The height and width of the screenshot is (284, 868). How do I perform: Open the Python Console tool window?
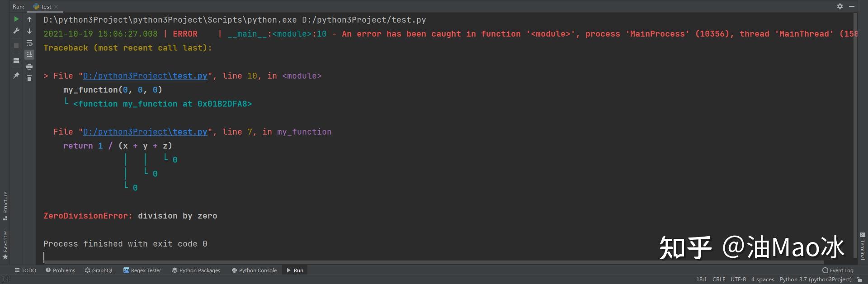click(x=254, y=270)
